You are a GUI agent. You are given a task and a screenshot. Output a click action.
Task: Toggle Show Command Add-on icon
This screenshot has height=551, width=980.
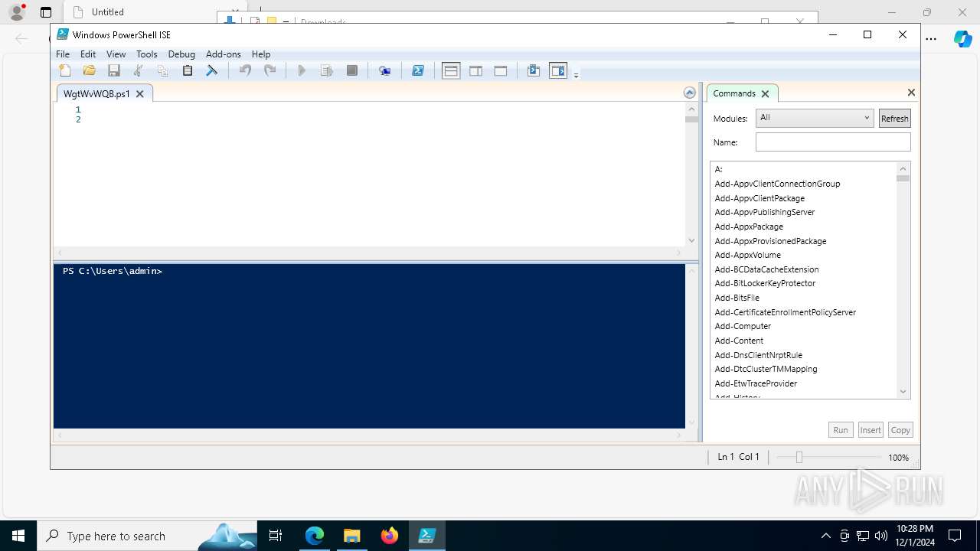pyautogui.click(x=558, y=70)
